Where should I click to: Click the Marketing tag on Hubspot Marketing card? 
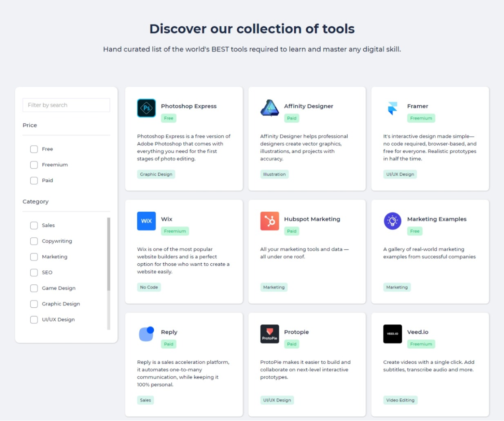274,287
